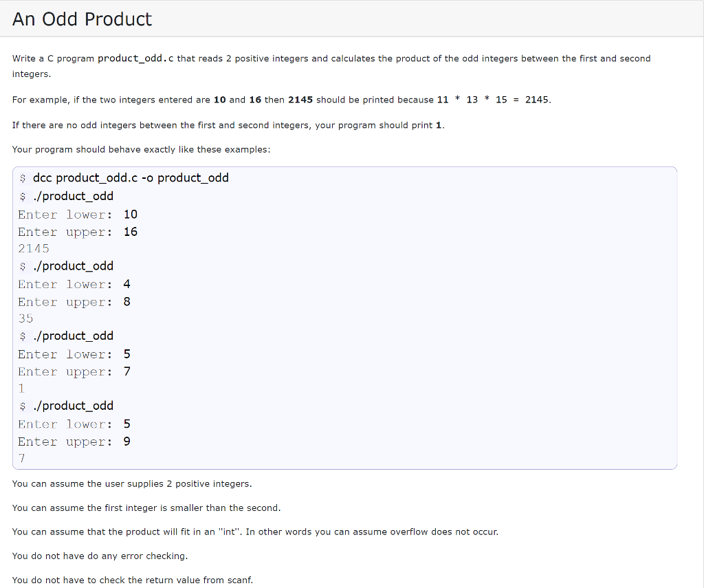
Task: Click the "Enter upper: 7" terminal line
Action: [x=74, y=372]
